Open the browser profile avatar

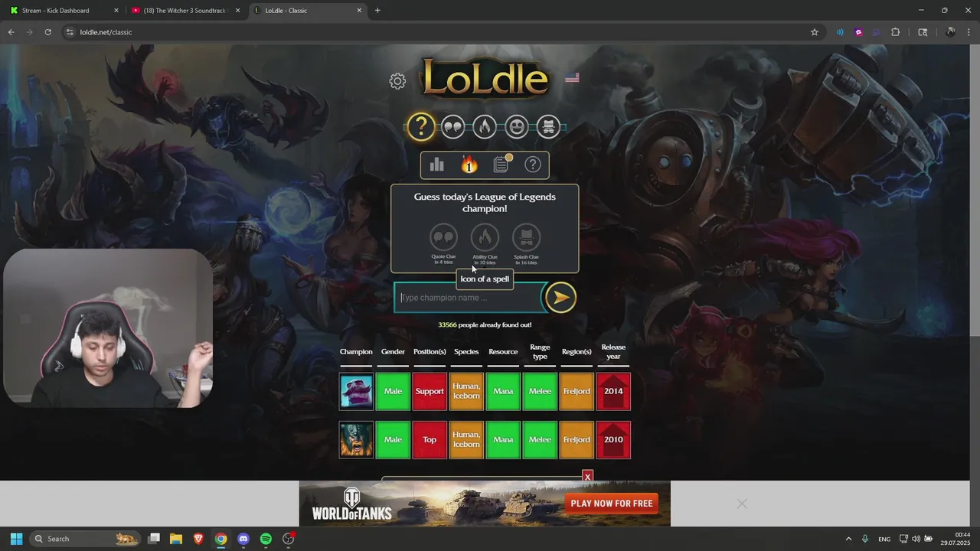click(950, 32)
